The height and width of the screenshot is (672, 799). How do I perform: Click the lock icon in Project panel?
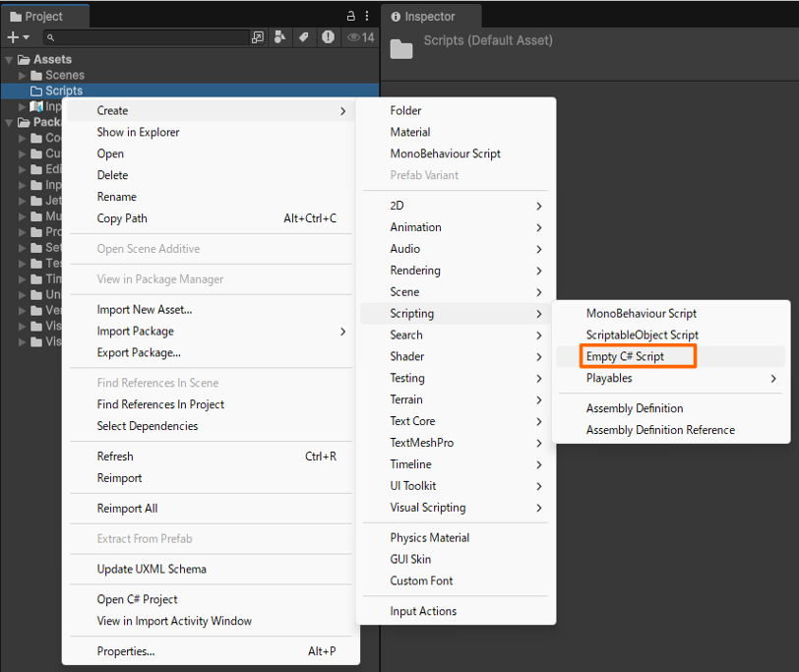click(x=351, y=16)
